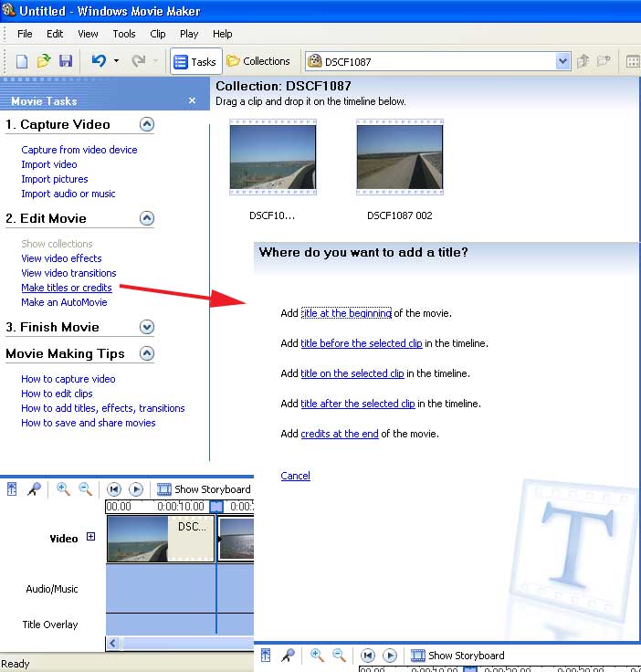Open the File menu
This screenshot has width=641, height=672.
(25, 34)
